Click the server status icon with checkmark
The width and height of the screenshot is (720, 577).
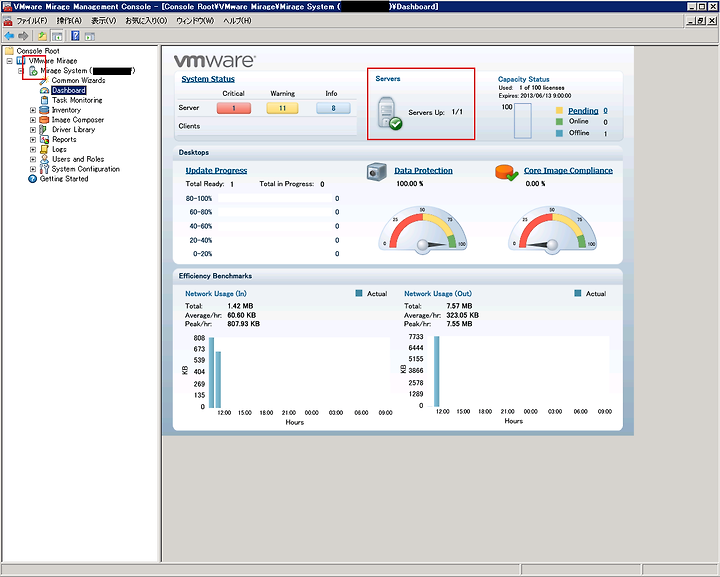[389, 113]
